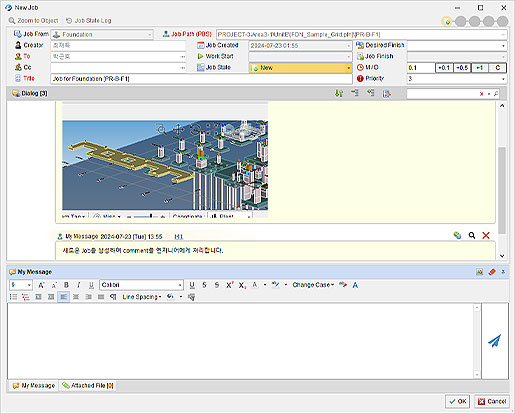515x414 pixels.
Task: Click the +0.5 M/D increment button
Action: [x=462, y=68]
